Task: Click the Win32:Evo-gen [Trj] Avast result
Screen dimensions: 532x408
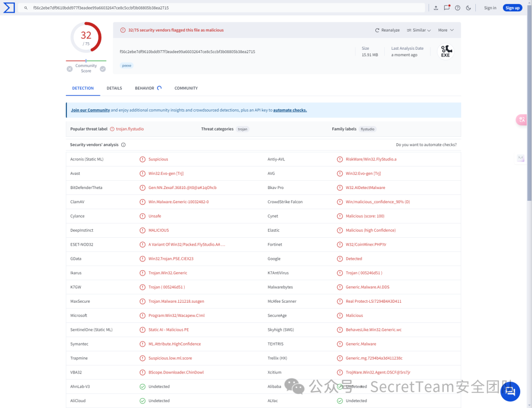Action: click(x=166, y=174)
